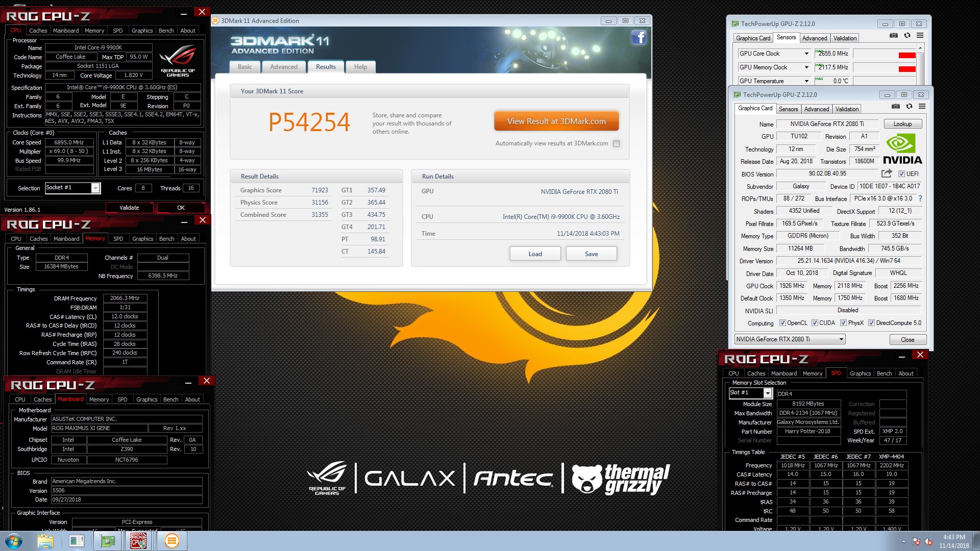Click the second taskbar program icon
The width and height of the screenshot is (980, 551).
(x=77, y=541)
